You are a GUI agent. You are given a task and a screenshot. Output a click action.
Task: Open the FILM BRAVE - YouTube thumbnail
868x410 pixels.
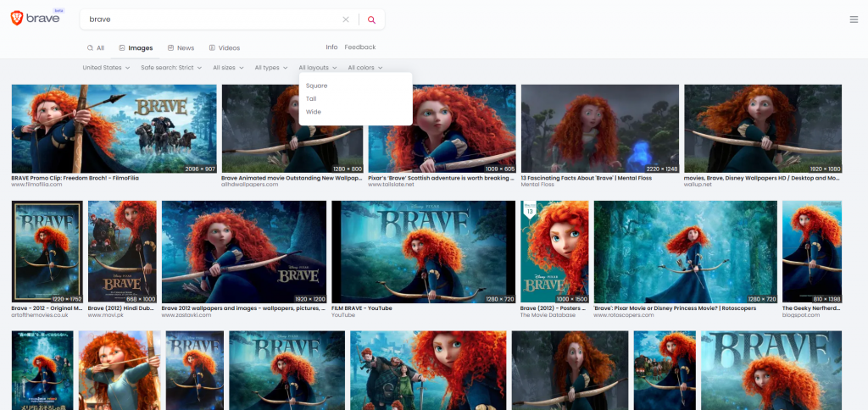pyautogui.click(x=423, y=252)
